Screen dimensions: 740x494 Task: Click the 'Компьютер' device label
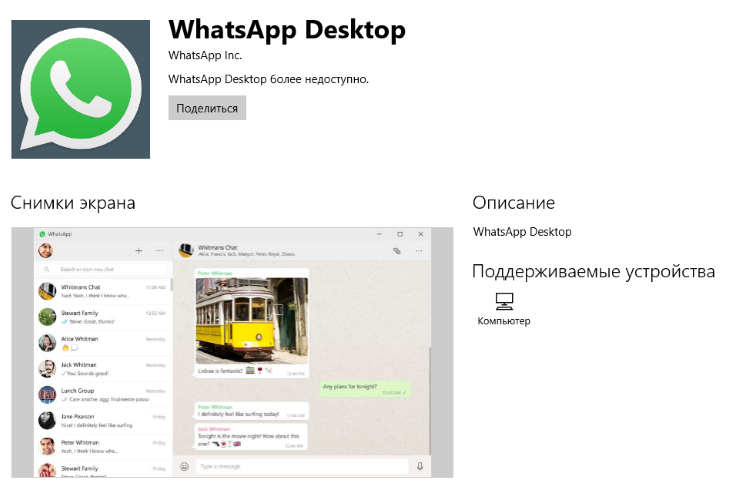[x=504, y=321]
